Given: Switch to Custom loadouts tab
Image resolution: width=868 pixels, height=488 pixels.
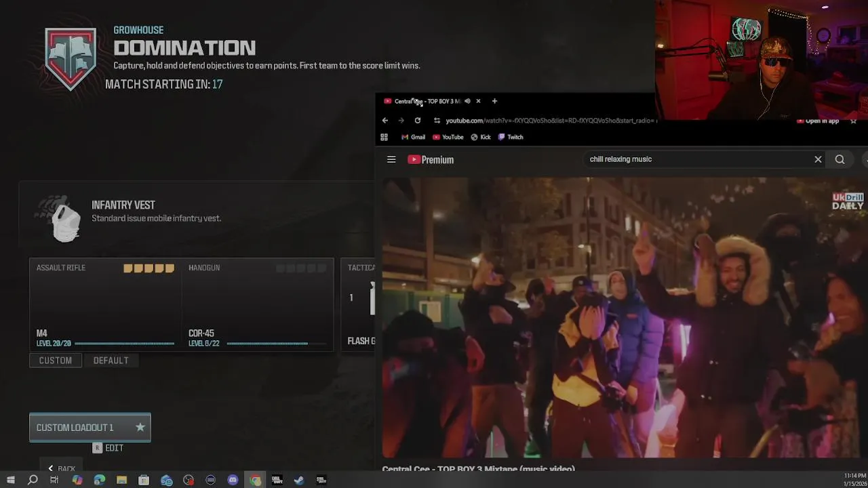Looking at the screenshot, I should pyautogui.click(x=56, y=361).
